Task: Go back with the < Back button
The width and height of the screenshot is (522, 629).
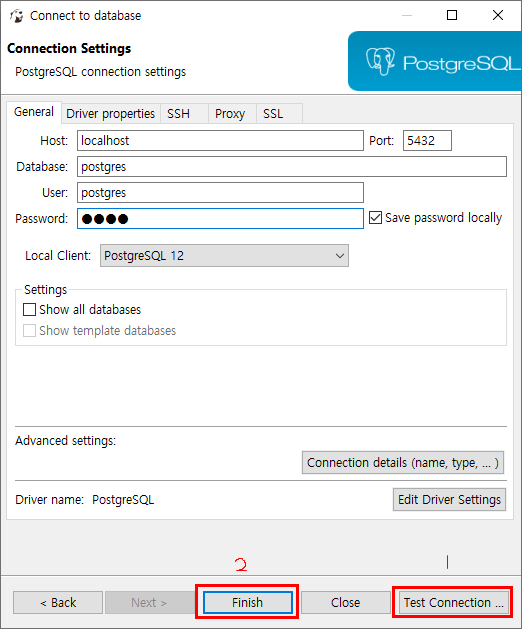Action: tap(58, 603)
